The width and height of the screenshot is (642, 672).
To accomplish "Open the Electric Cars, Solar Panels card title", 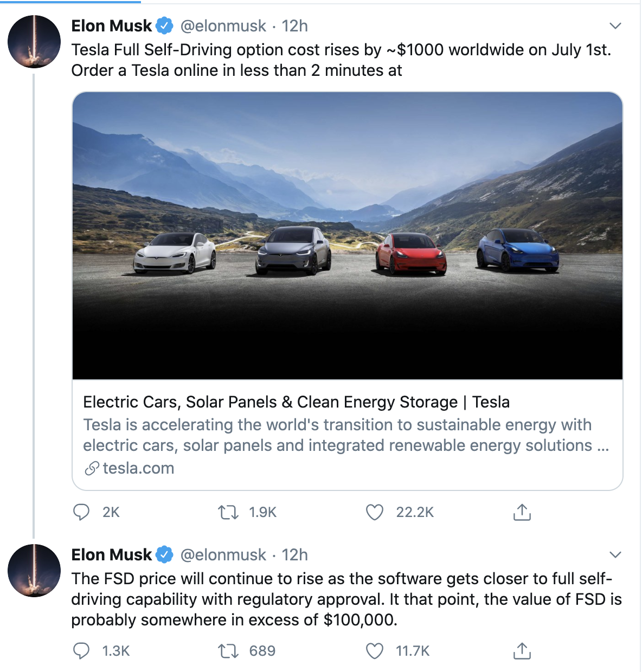I will pos(296,402).
